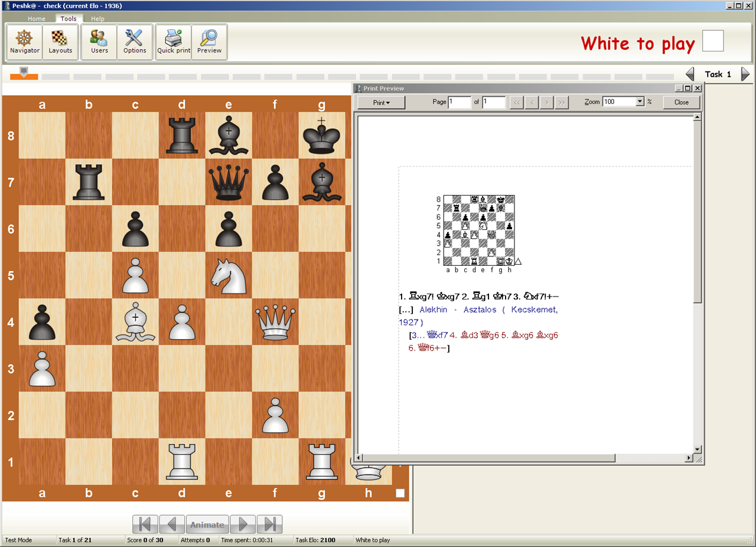Click the white side-to-move indicator box

712,41
